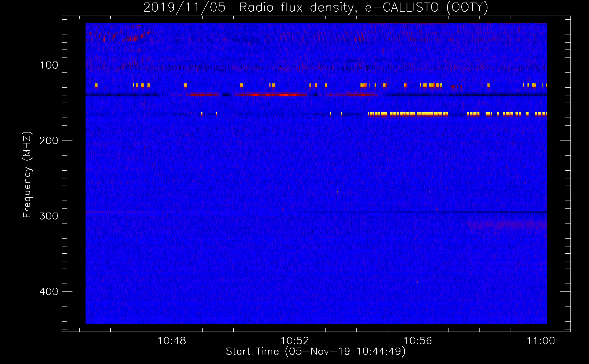This screenshot has height=364, width=589.
Task: Click the '10:48' time axis label
Action: (x=172, y=341)
